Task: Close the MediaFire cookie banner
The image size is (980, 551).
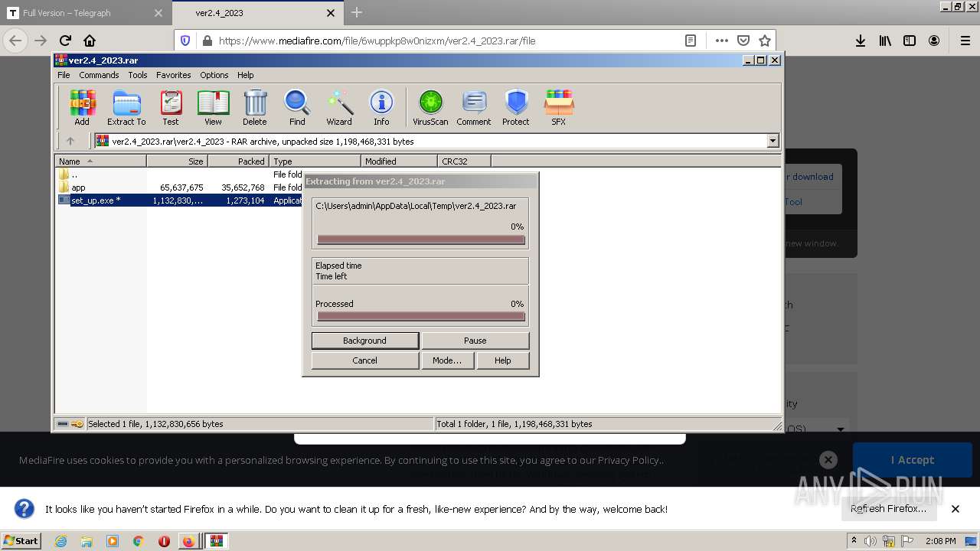Action: (828, 460)
